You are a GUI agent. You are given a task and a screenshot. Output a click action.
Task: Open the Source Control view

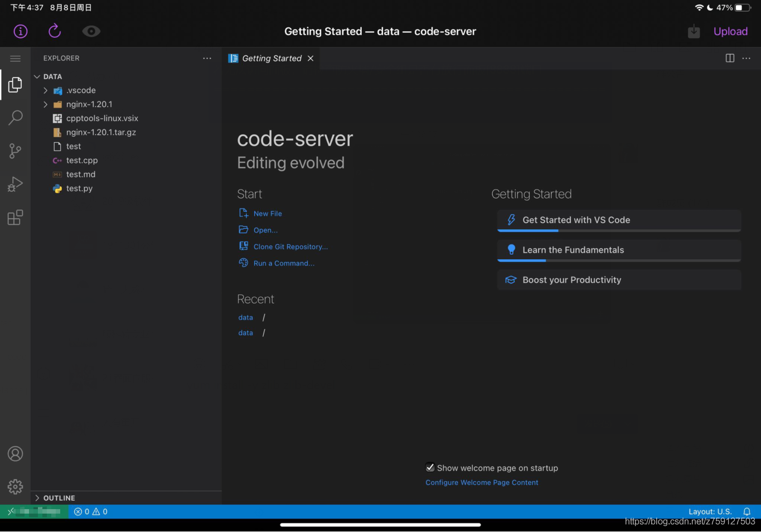point(16,151)
